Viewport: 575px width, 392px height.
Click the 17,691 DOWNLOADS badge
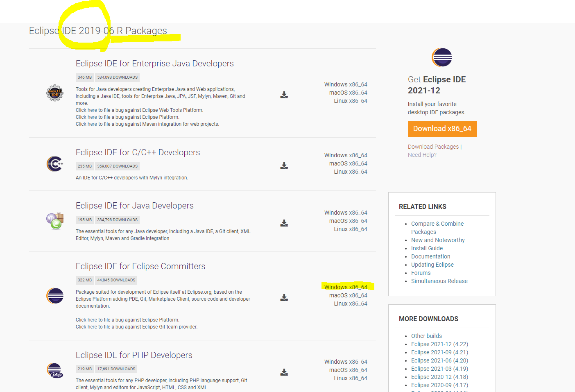(x=116, y=369)
